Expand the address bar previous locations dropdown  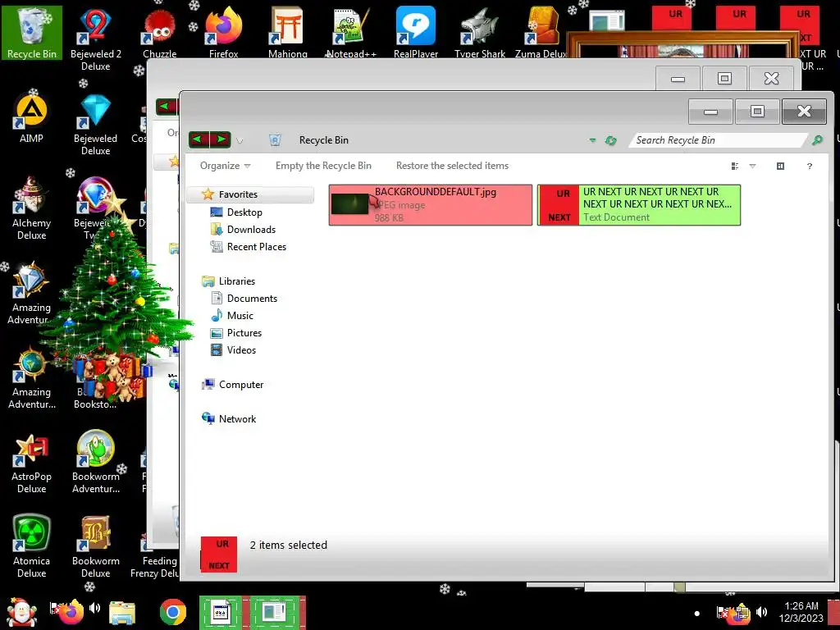592,140
